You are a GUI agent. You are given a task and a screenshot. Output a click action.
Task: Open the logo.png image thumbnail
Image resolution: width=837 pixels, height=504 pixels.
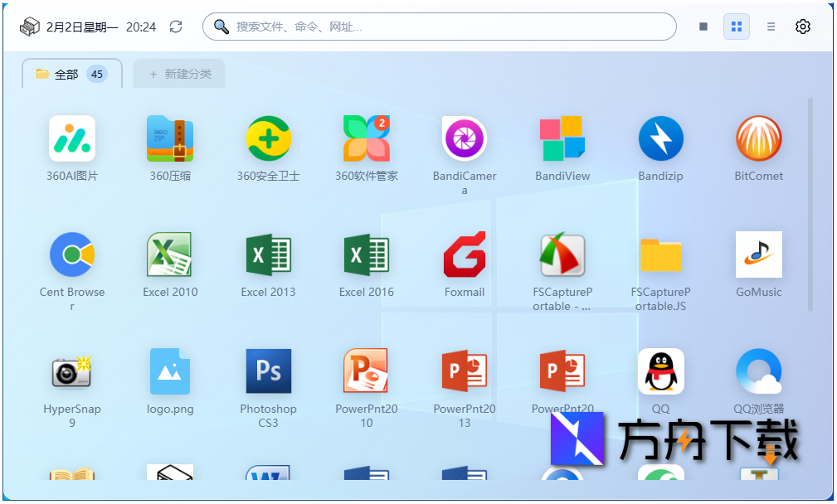(169, 371)
